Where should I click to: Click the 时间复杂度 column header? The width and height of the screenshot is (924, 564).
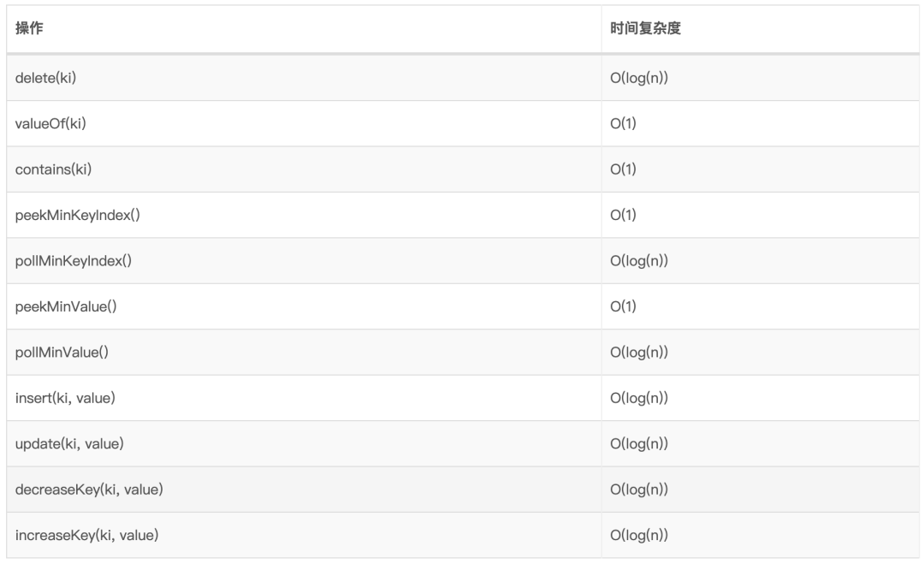tap(645, 28)
